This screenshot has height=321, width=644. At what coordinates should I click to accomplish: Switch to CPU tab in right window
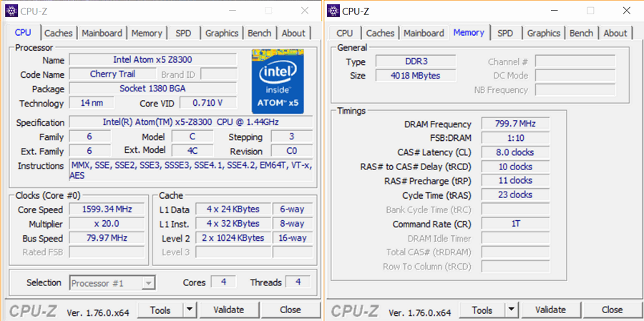click(x=345, y=34)
